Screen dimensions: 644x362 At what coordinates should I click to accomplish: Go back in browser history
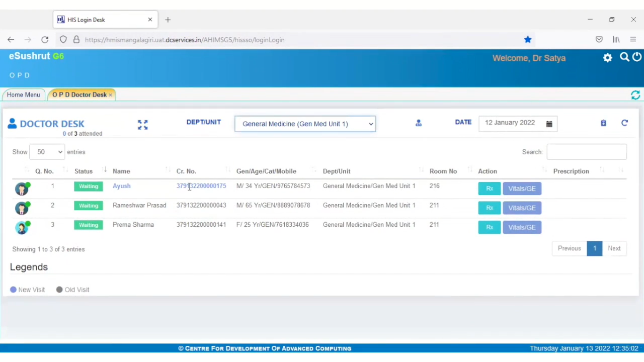[11, 40]
